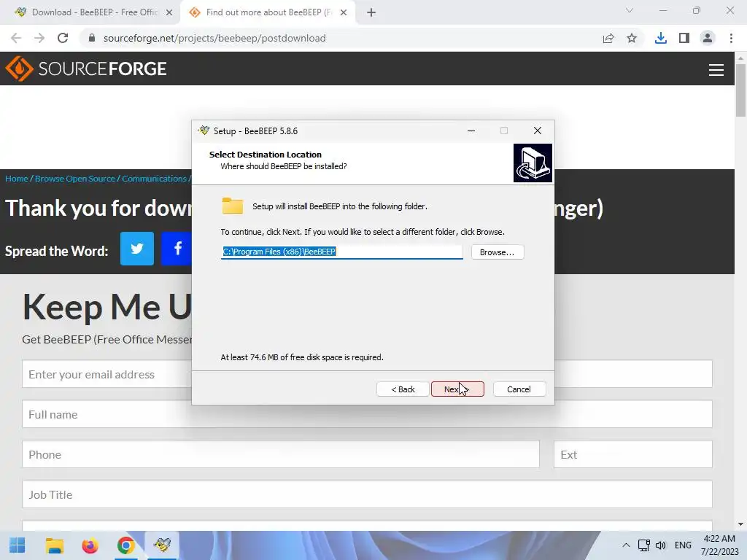Click the Phone field
This screenshot has height=560, width=747.
[281, 454]
